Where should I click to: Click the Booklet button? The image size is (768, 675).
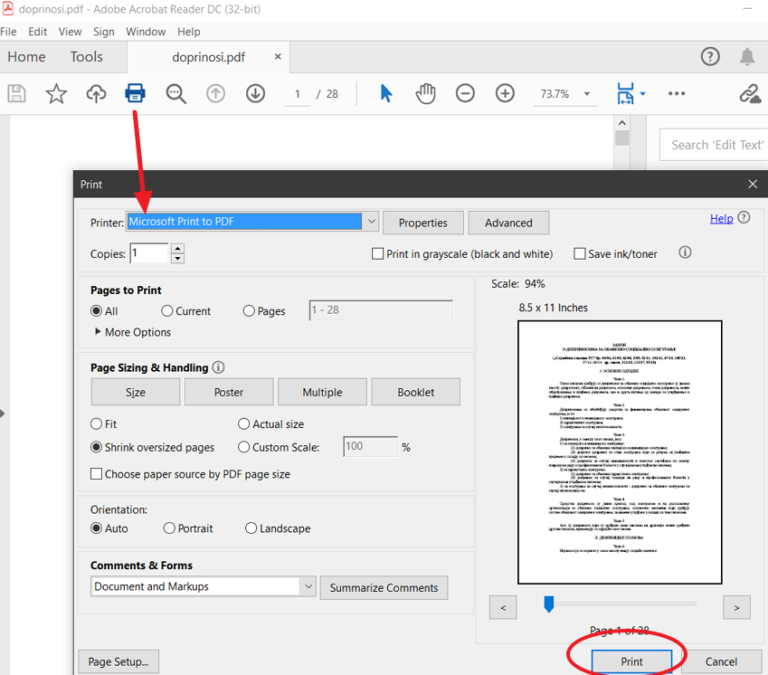coord(415,392)
